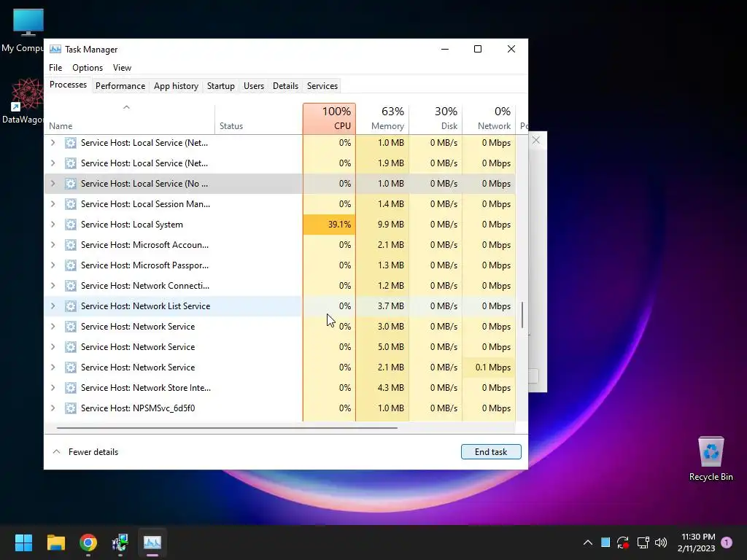Expand Service Host: Microsoft Accoun...
The height and width of the screenshot is (560, 747).
coord(53,245)
